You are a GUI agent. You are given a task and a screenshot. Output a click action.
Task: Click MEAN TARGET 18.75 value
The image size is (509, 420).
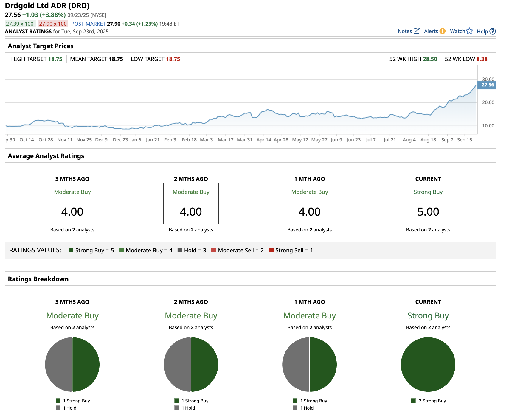pos(116,59)
